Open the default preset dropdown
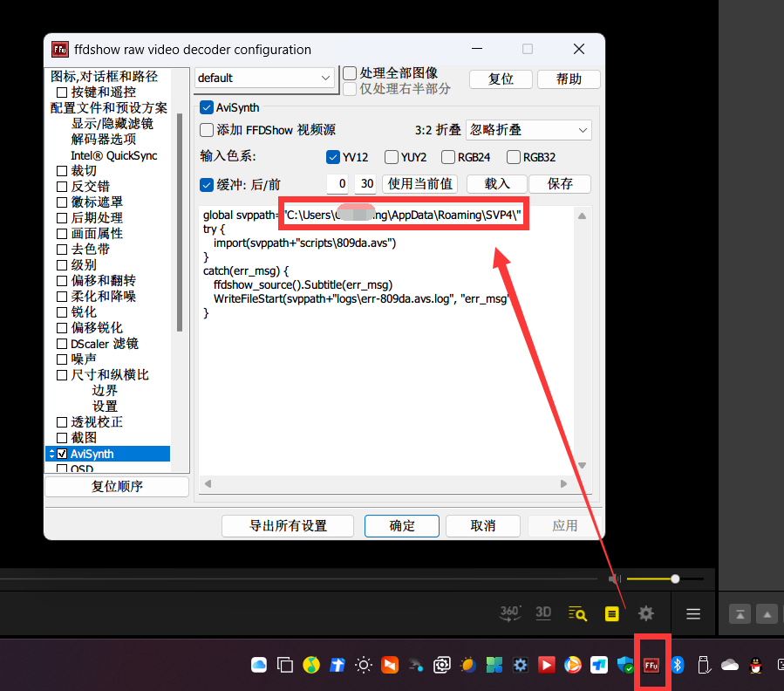This screenshot has width=784, height=691. pos(264,78)
